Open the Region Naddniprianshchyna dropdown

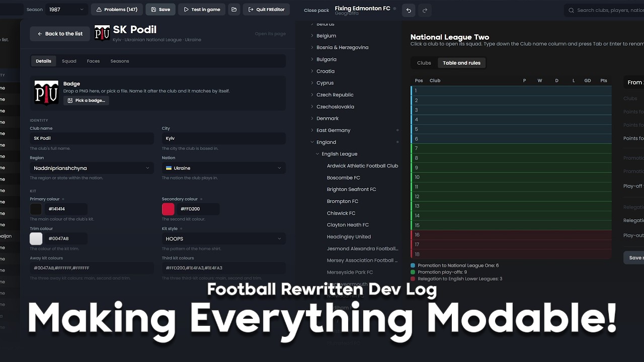[x=92, y=168]
